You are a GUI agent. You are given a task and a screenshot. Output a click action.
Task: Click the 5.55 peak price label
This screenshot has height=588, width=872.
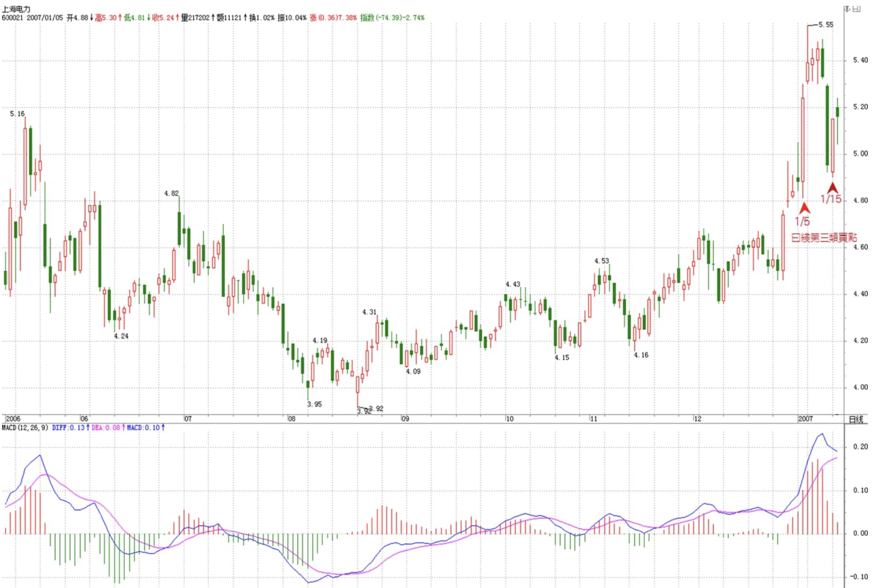[x=825, y=25]
